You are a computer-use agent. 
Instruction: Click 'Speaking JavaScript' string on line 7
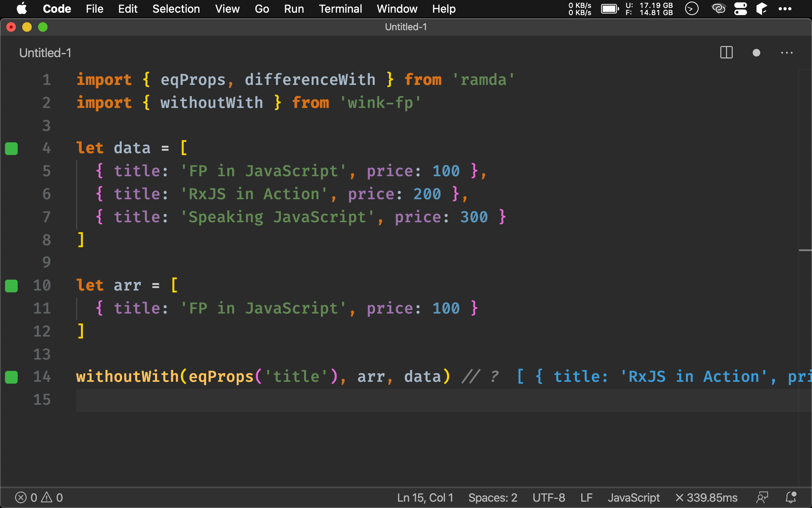[x=277, y=217]
